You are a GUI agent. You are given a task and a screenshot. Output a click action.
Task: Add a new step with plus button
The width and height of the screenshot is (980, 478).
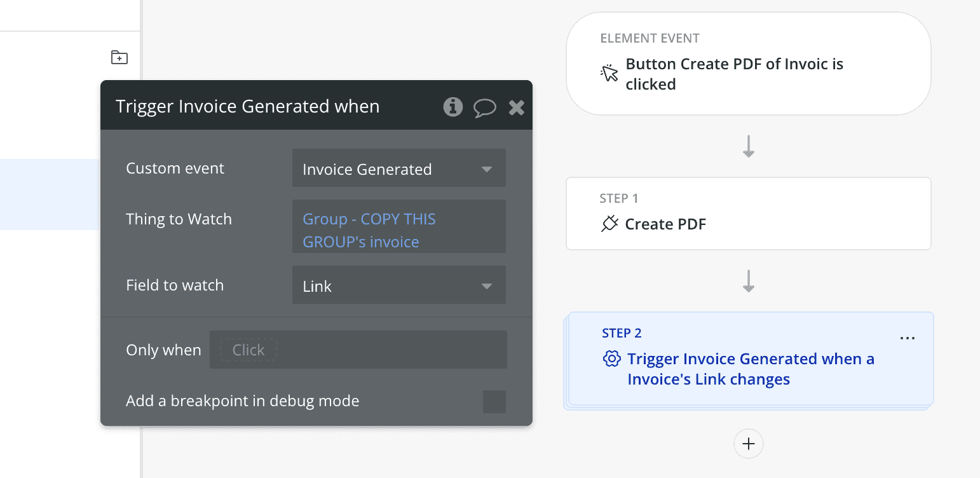click(748, 444)
